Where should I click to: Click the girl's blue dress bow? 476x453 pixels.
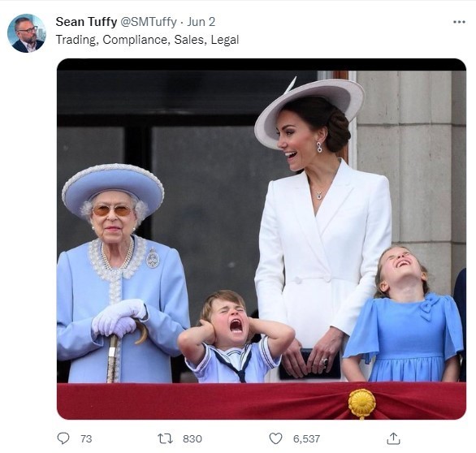tap(429, 306)
